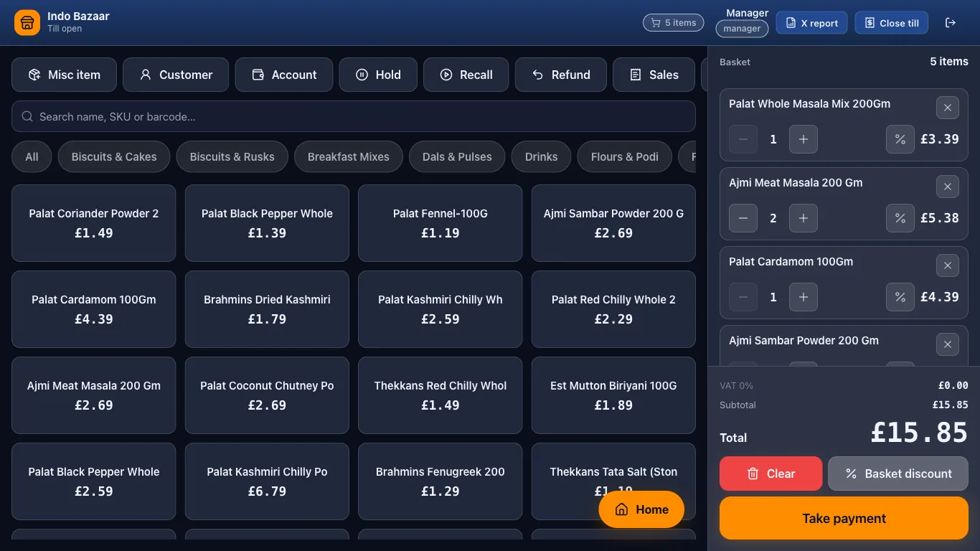Add Palat Kashmiri Chilly Wh £2.59 product
Screen dimensions: 980x551
tap(440, 309)
